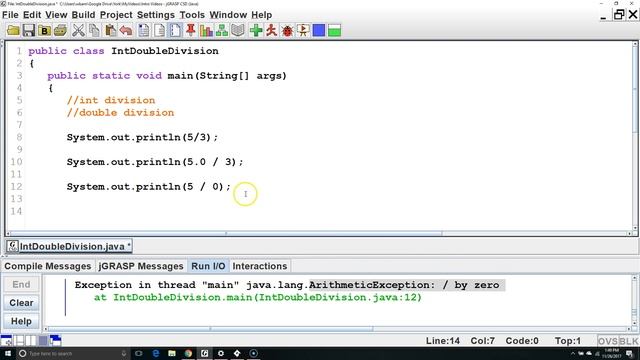Open the Project menu

tap(116, 15)
